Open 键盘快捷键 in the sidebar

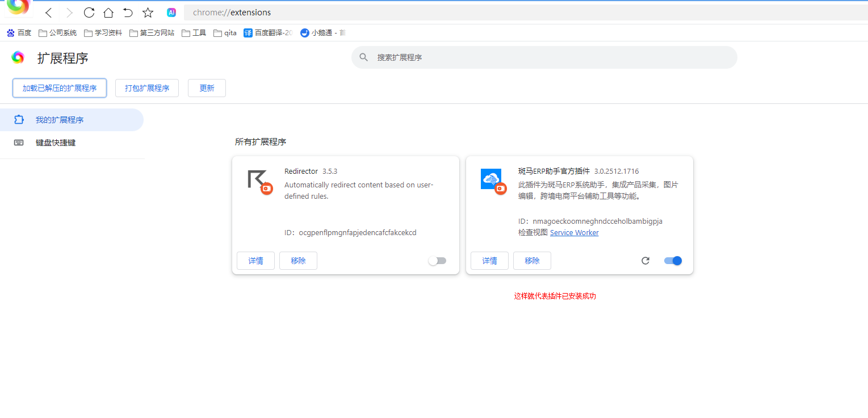56,143
